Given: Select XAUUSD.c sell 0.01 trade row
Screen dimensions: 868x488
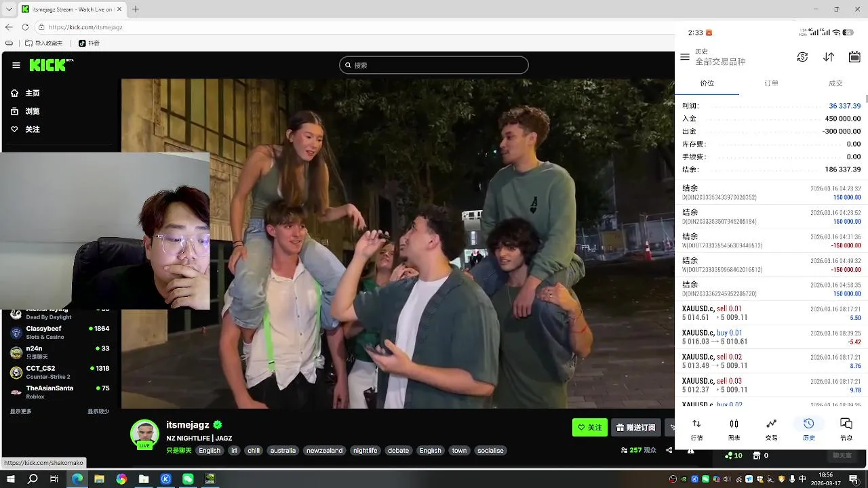Looking at the screenshot, I should (772, 313).
